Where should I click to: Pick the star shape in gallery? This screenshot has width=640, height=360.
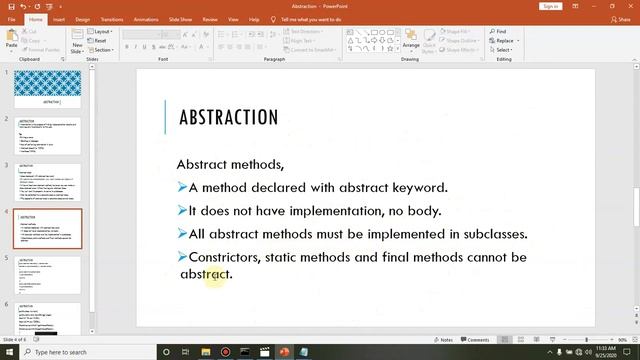click(x=390, y=49)
